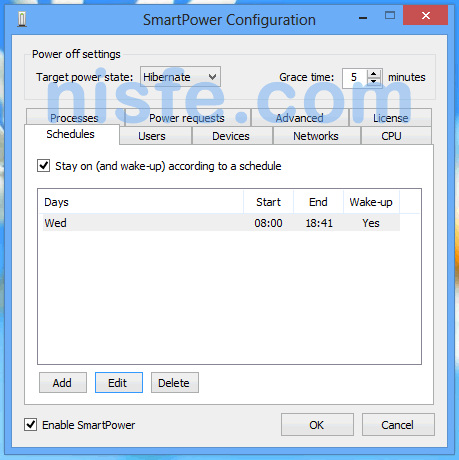
Task: Select the License tab
Action: click(x=390, y=117)
